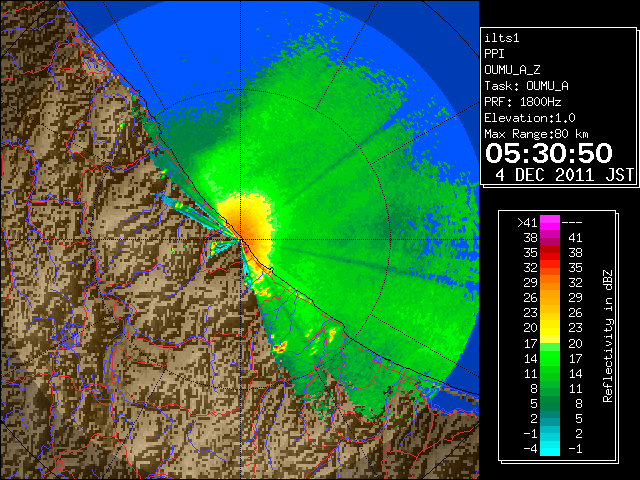
Task: Click the 05:30:50 timestamp
Action: (549, 153)
